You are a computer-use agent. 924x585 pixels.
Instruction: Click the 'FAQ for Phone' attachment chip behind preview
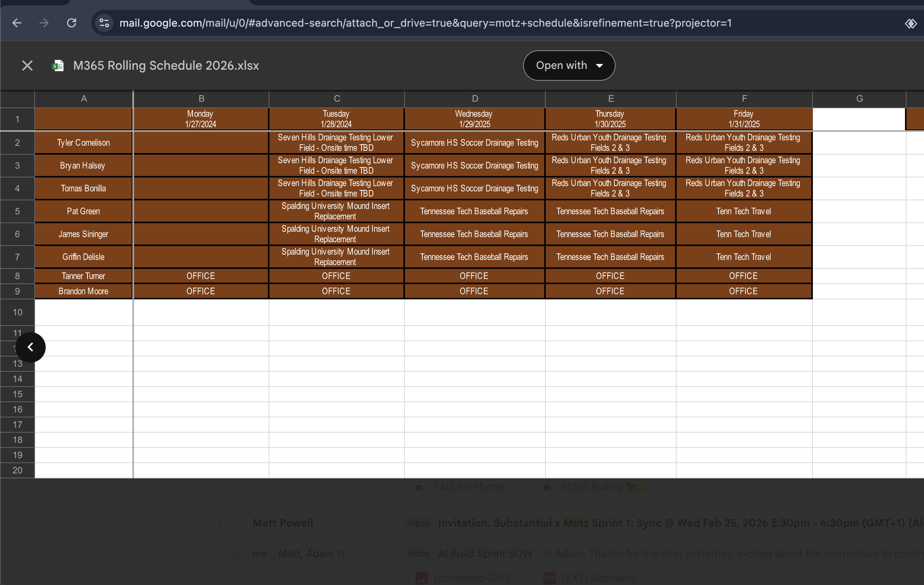(466, 487)
